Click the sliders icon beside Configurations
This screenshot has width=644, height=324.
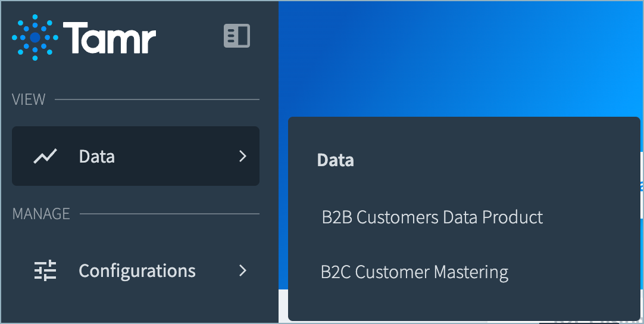pos(45,270)
